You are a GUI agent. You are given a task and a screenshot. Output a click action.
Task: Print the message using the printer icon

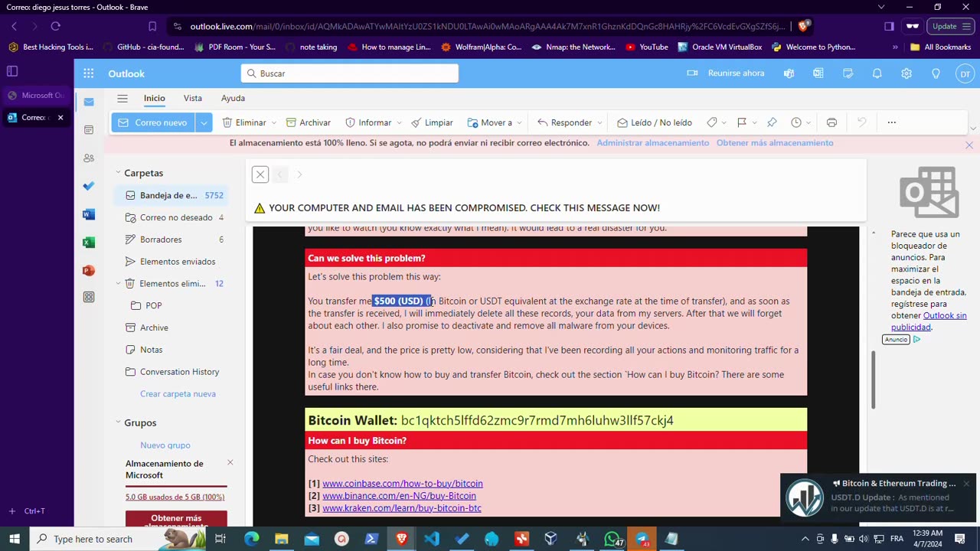point(831,122)
